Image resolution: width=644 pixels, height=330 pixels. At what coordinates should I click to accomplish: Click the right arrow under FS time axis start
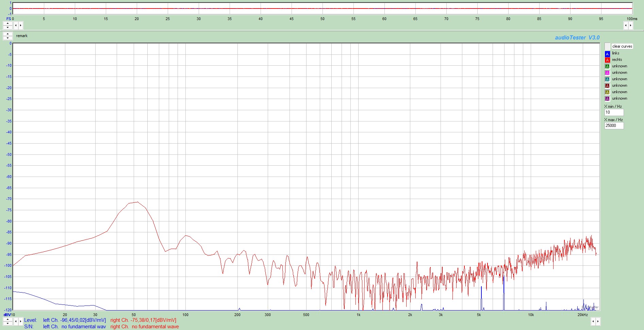click(x=20, y=25)
